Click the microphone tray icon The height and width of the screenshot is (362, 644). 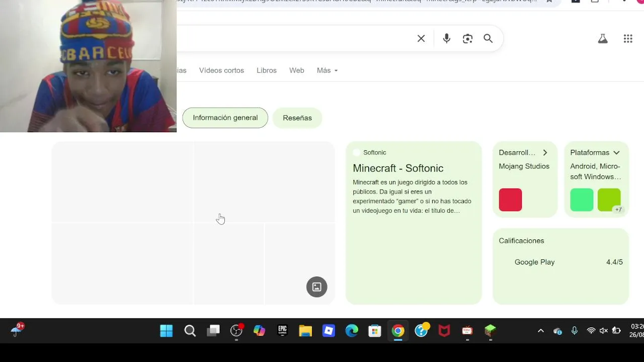(x=574, y=331)
